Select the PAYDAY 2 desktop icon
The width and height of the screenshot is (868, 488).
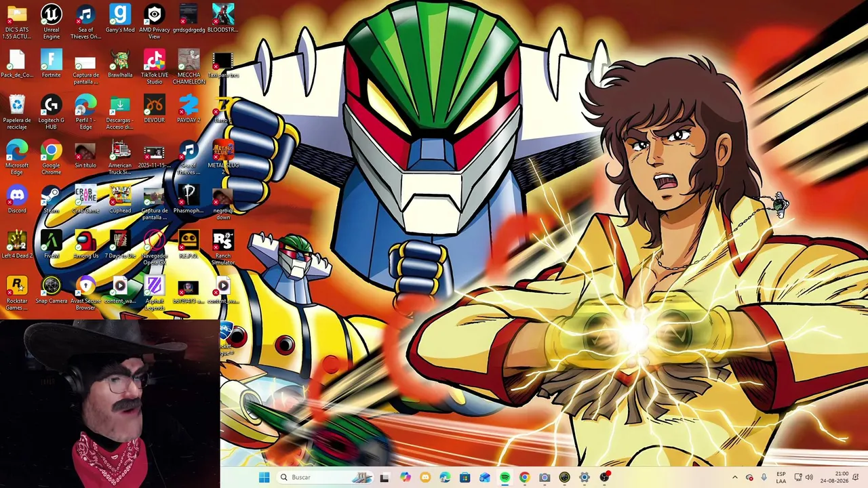click(189, 110)
